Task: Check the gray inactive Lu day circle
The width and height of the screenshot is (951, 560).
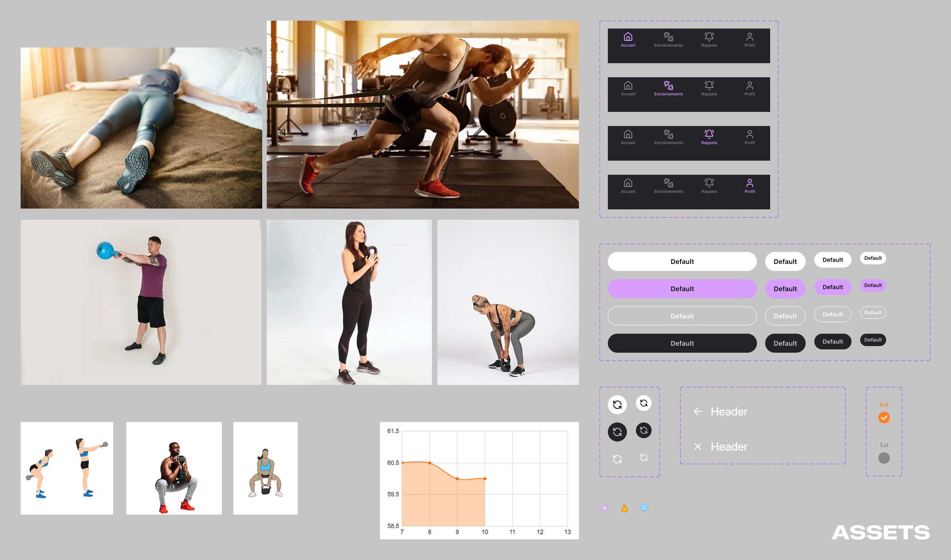Action: click(884, 458)
